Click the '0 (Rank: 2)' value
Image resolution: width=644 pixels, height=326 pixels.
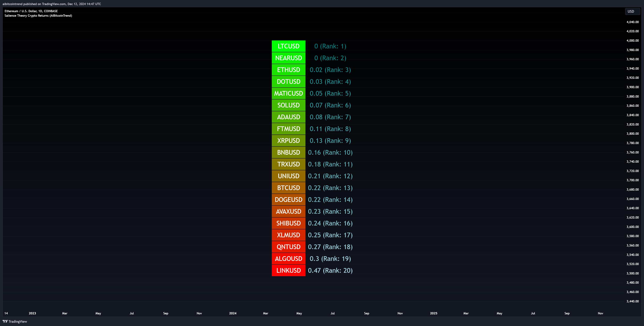point(330,58)
